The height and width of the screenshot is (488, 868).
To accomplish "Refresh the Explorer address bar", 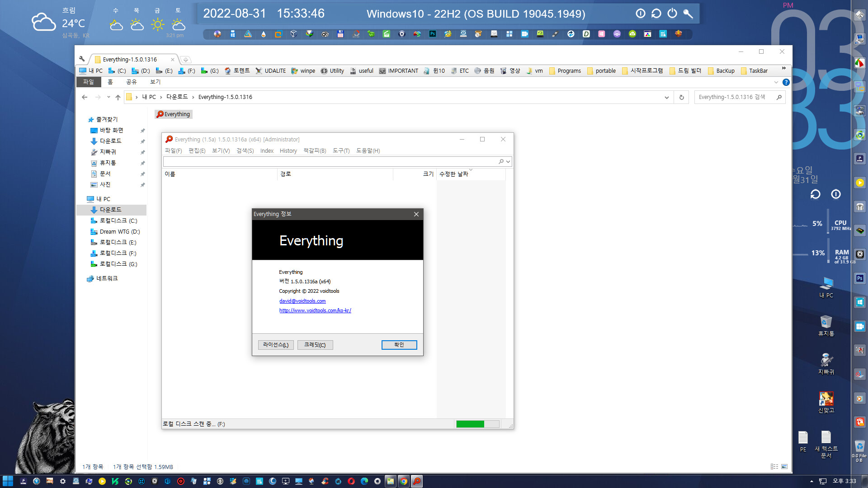I will pos(682,97).
